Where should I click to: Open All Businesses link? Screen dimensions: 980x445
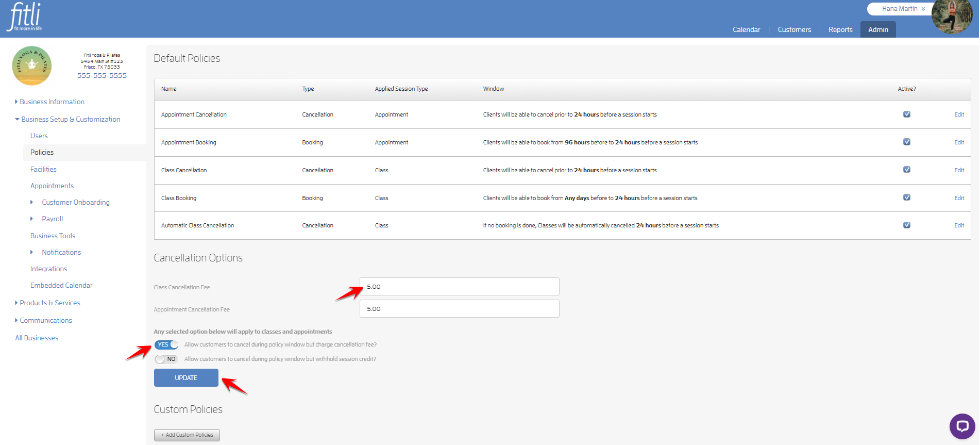[37, 338]
